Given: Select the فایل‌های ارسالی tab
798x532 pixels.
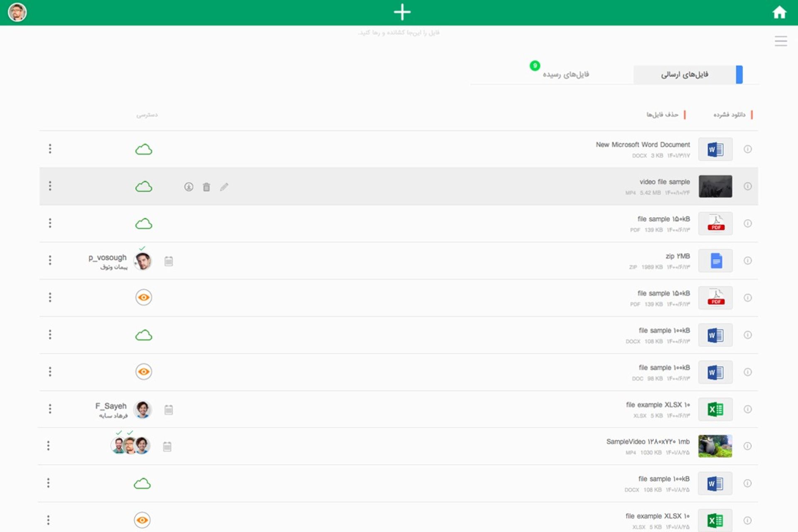Looking at the screenshot, I should pyautogui.click(x=685, y=74).
